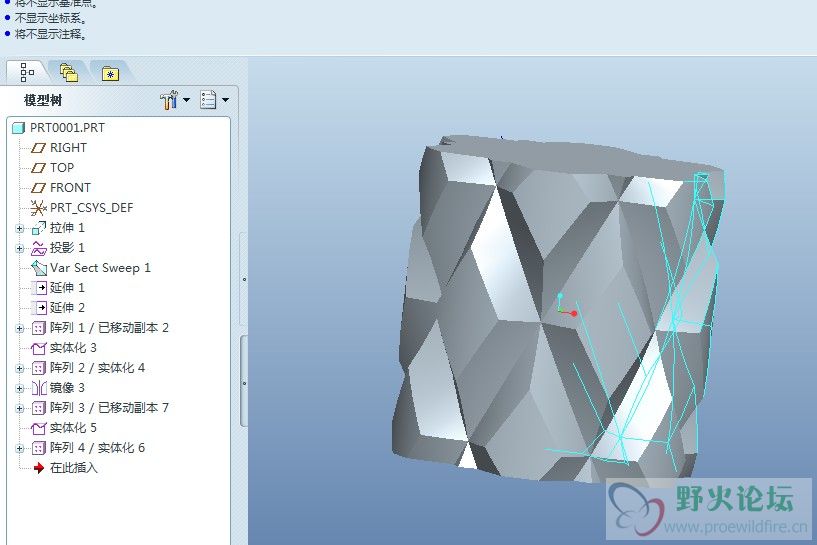This screenshot has width=817, height=545.
Task: Click the Var Sect Sweep 1 icon
Action: pyautogui.click(x=39, y=268)
